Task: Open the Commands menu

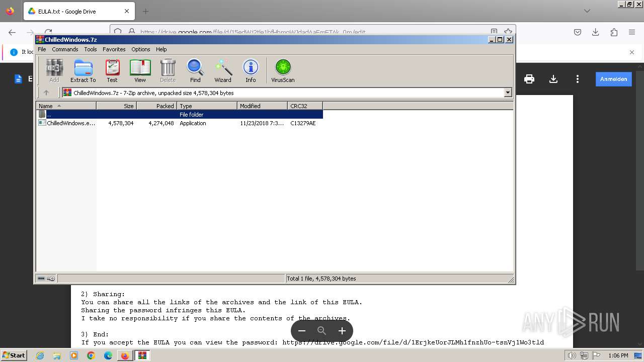Action: [65, 49]
